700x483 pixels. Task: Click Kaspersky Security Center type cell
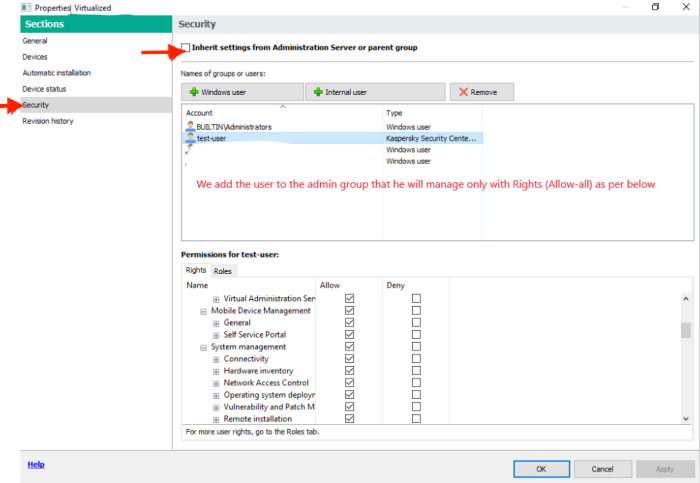(x=431, y=138)
